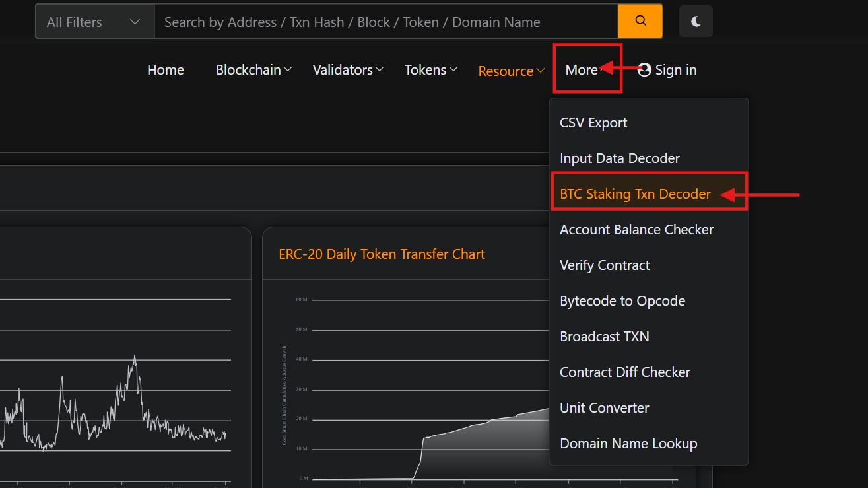Open the All Filters dropdown
Image resolution: width=868 pixels, height=488 pixels.
tap(94, 22)
